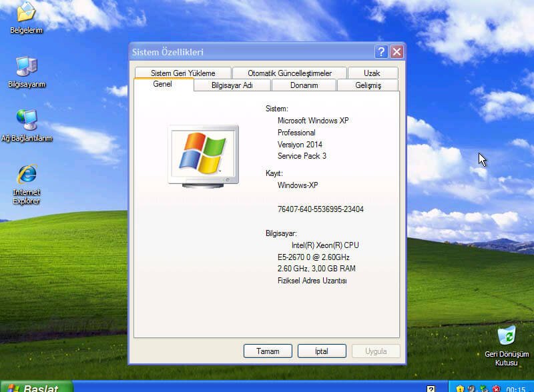This screenshot has height=392, width=534.
Task: Click the 'Microsoft Windows XP' text
Action: pos(313,121)
